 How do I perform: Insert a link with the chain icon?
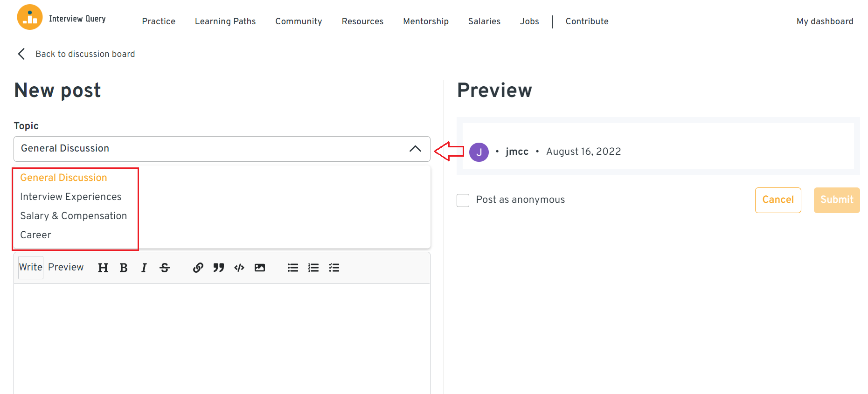click(198, 268)
